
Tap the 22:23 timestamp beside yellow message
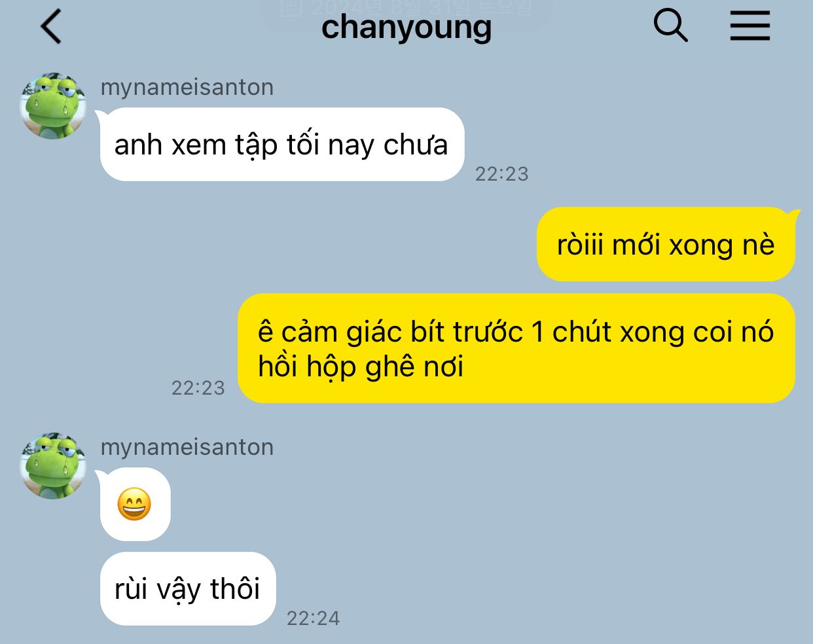click(198, 388)
